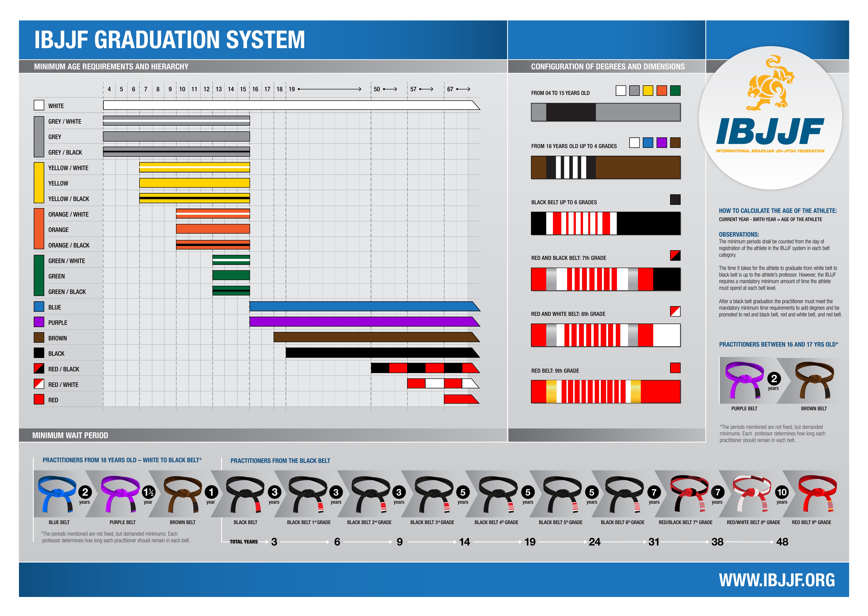Screen dimensions: 868x616
Task: Click CONFIGURATION OF DEGREES AND DIMENSIONS heading
Action: [x=608, y=67]
